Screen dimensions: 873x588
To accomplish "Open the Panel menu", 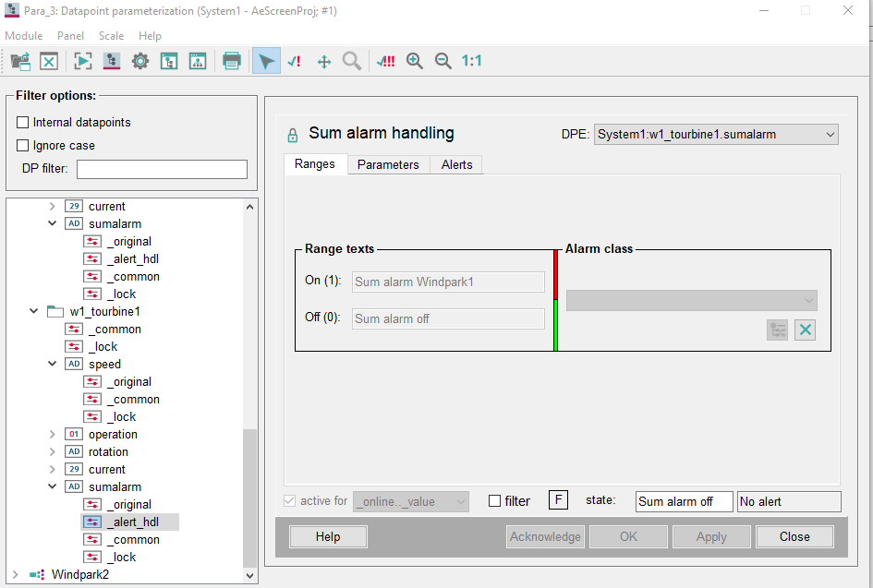I will click(70, 36).
